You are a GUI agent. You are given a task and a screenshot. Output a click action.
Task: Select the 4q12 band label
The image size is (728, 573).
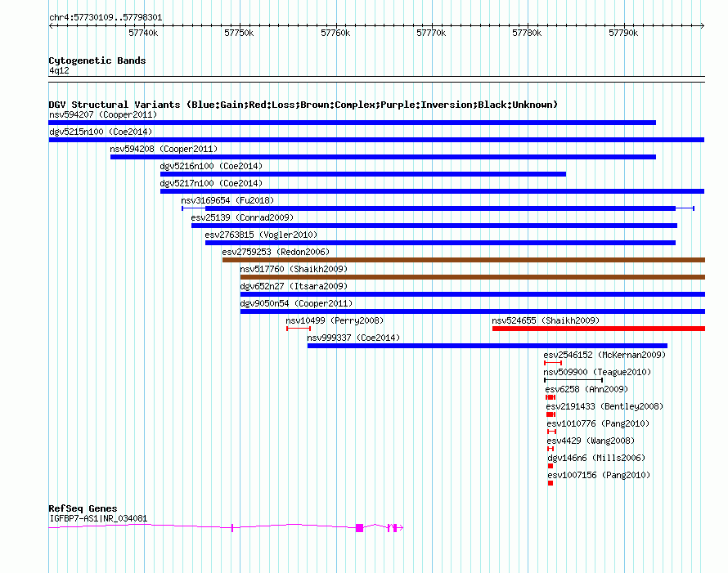click(59, 70)
